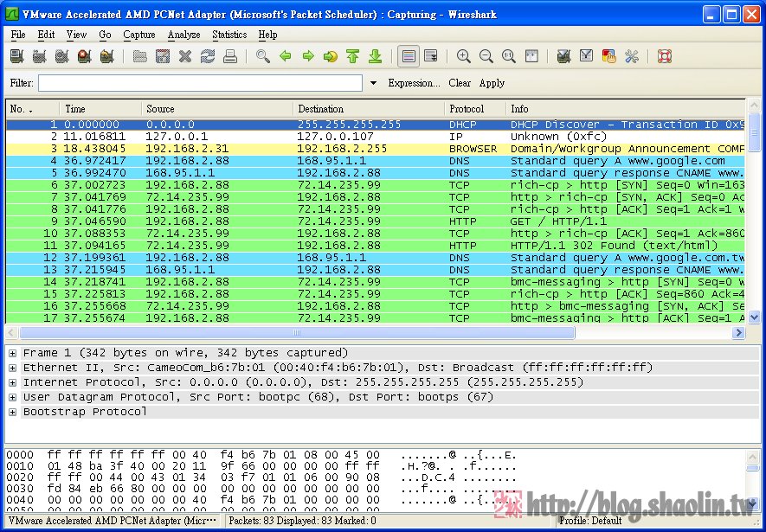Select packet 3 BROWSER announcement row
766x532 pixels.
(x=375, y=149)
